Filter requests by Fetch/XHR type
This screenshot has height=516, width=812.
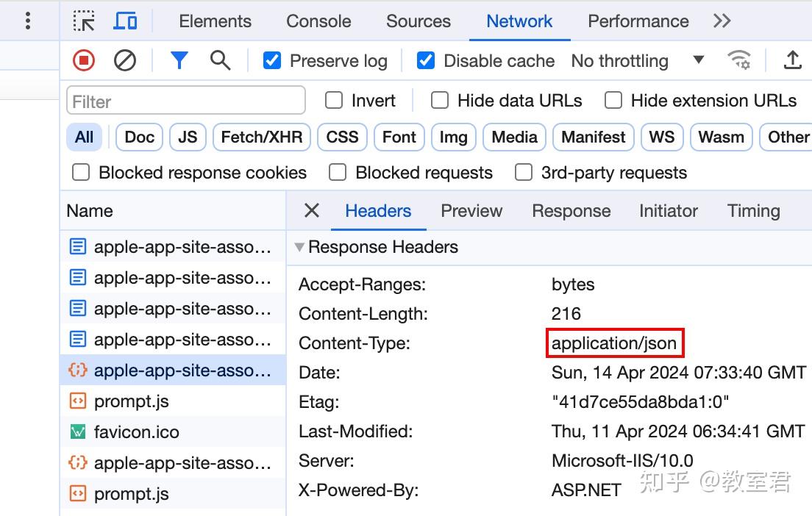262,137
